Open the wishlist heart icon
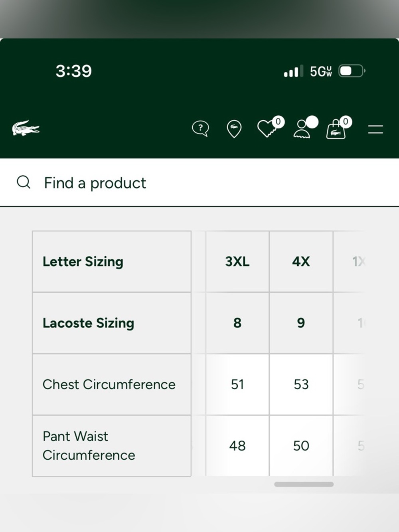The width and height of the screenshot is (399, 532). click(270, 127)
